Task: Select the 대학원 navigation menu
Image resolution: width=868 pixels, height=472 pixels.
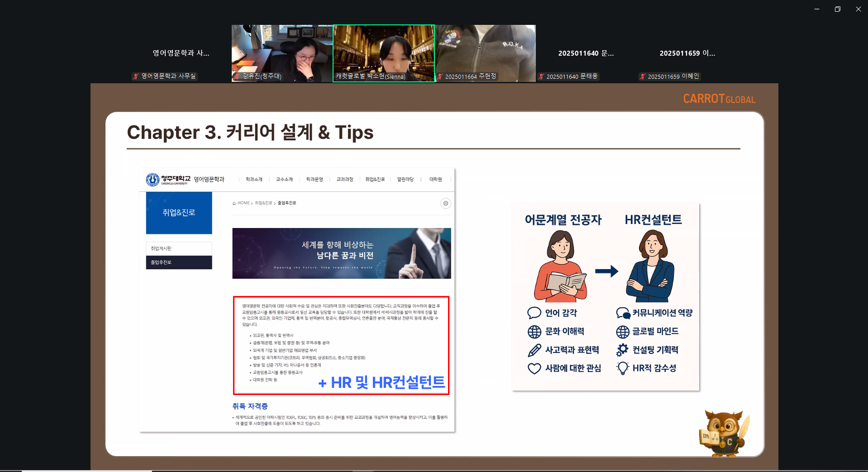Action: click(435, 180)
